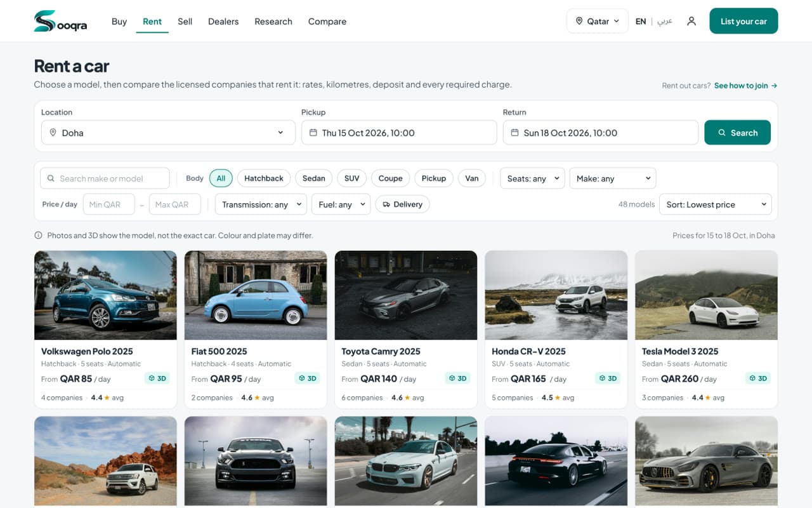Click the magnifier icon in model search
Viewport: 812px width, 508px height.
(x=51, y=178)
